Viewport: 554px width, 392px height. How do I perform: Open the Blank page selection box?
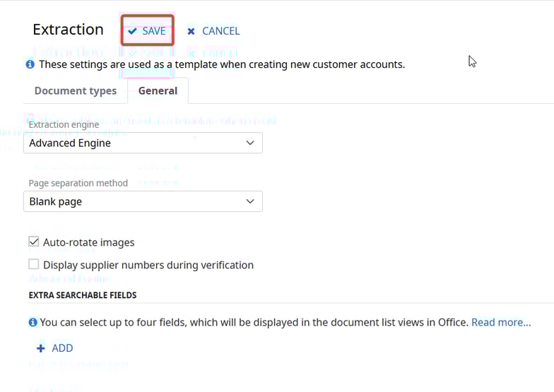pyautogui.click(x=143, y=201)
